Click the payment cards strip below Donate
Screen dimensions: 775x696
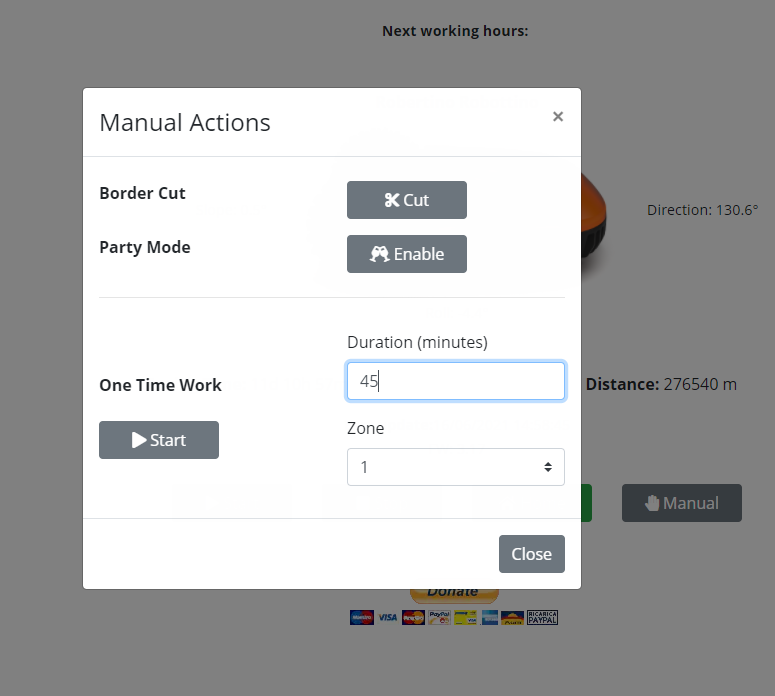454,617
